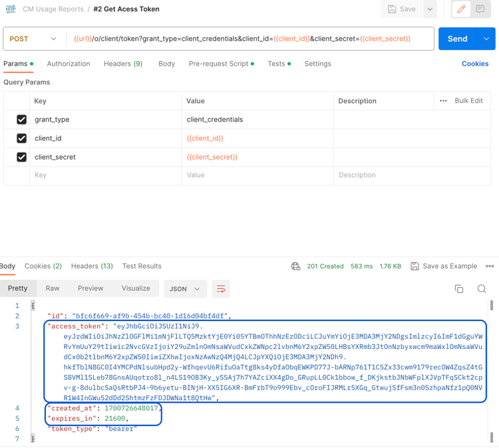Click the request URL field
Screen dimensions: 499x448
pos(249,39)
